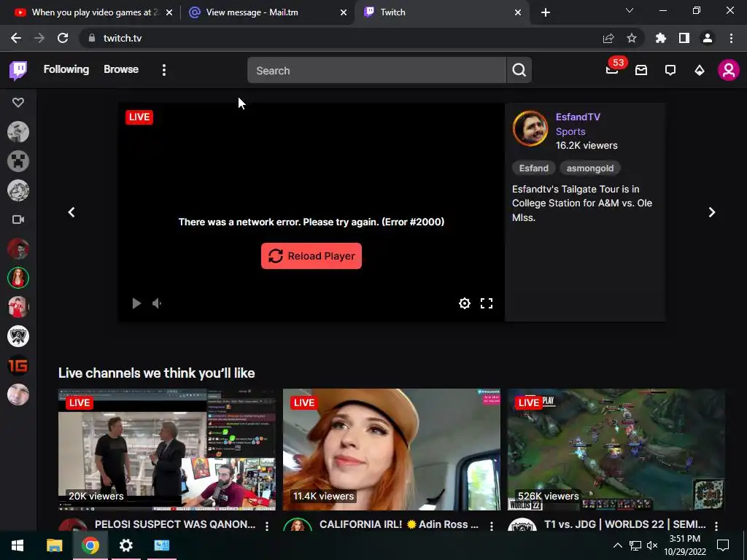Viewport: 747px width, 560px height.
Task: Open Settings gear in taskbar
Action: 125,545
